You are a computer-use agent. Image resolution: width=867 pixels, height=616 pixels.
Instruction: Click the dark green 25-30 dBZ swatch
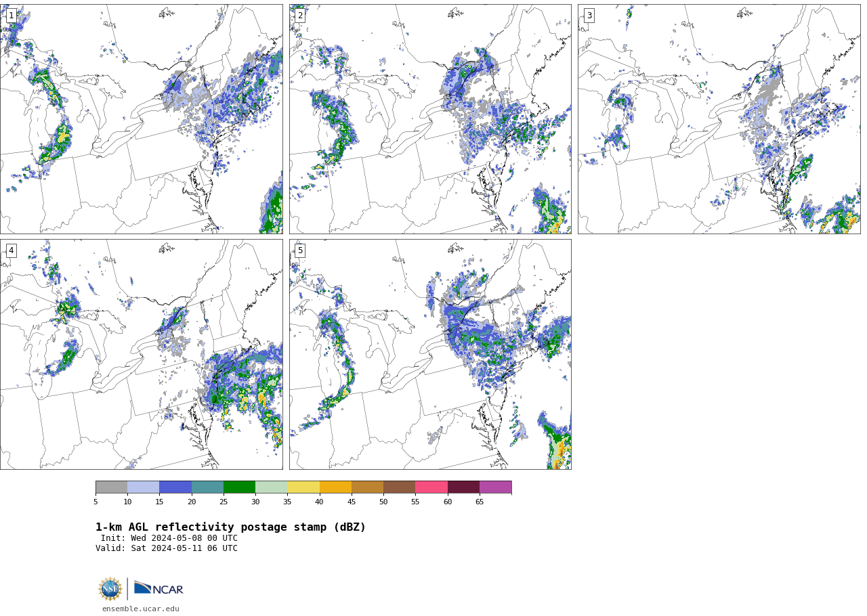point(239,487)
